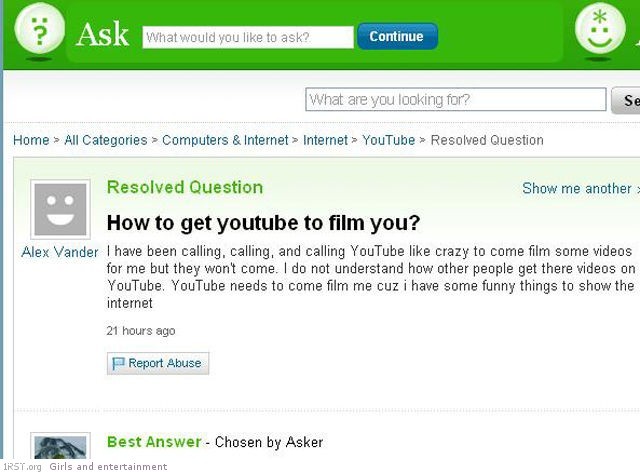Open the YouTube category breadcrumb link
Image resolution: width=640 pixels, height=472 pixels.
point(389,140)
